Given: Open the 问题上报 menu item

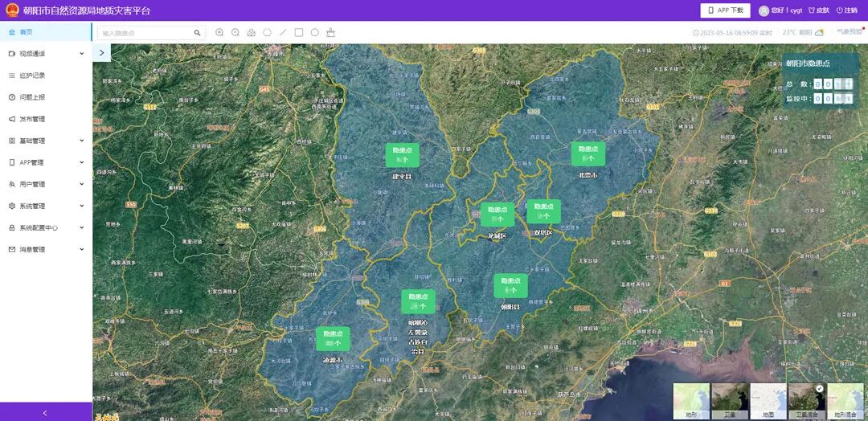Looking at the screenshot, I should pyautogui.click(x=46, y=97).
